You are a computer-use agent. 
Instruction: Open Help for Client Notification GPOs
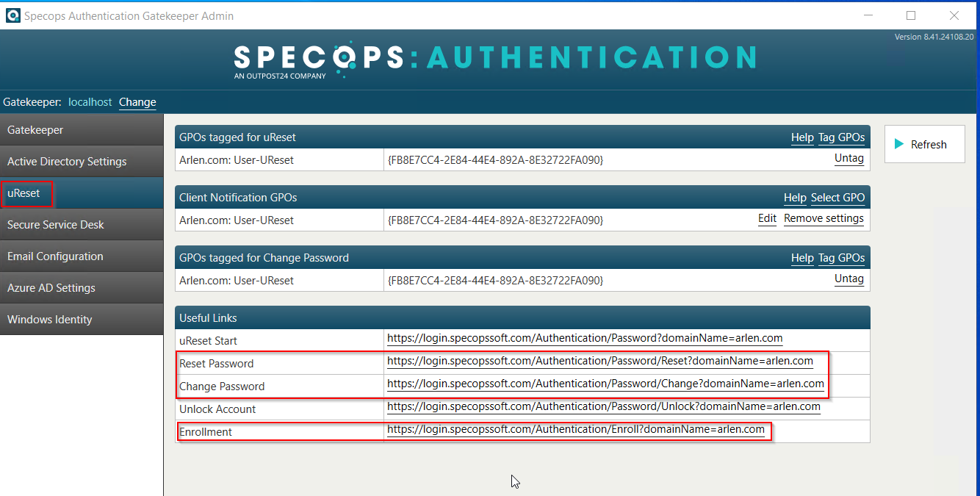(795, 198)
